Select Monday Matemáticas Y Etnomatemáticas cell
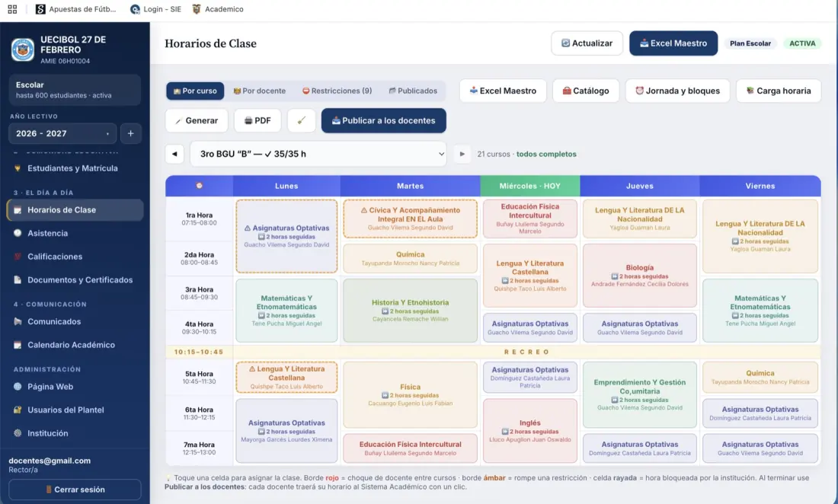838x504 pixels. 286,310
